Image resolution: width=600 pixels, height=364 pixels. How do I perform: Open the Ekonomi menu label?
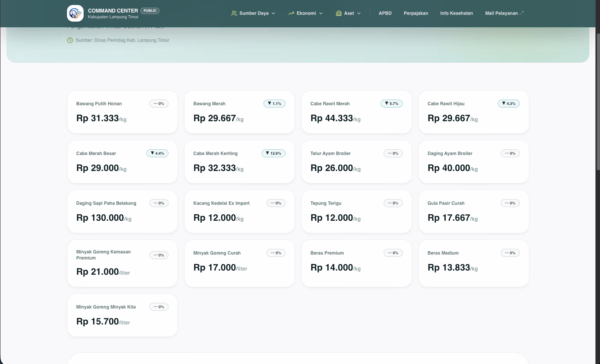click(x=306, y=13)
